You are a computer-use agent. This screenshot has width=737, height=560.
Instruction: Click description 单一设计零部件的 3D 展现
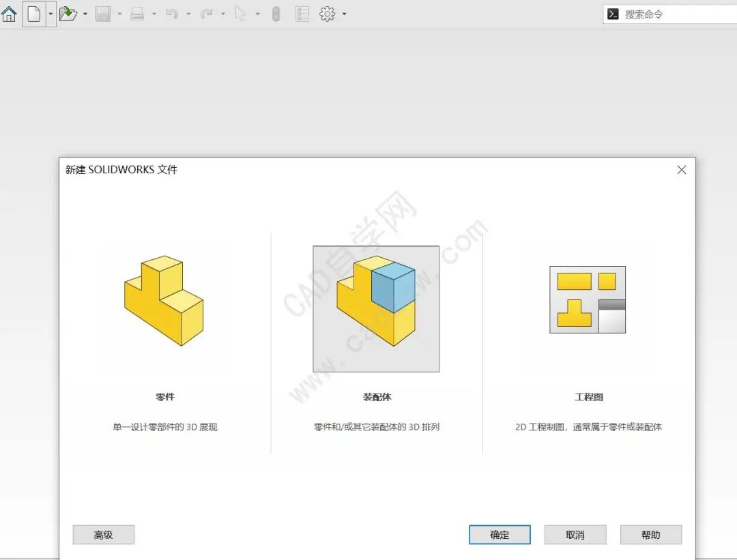pos(165,427)
